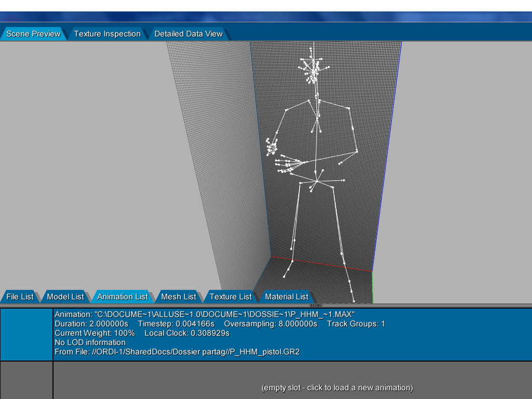Viewport: 532px width, 399px height.
Task: Show the File List tab
Action: tap(20, 297)
